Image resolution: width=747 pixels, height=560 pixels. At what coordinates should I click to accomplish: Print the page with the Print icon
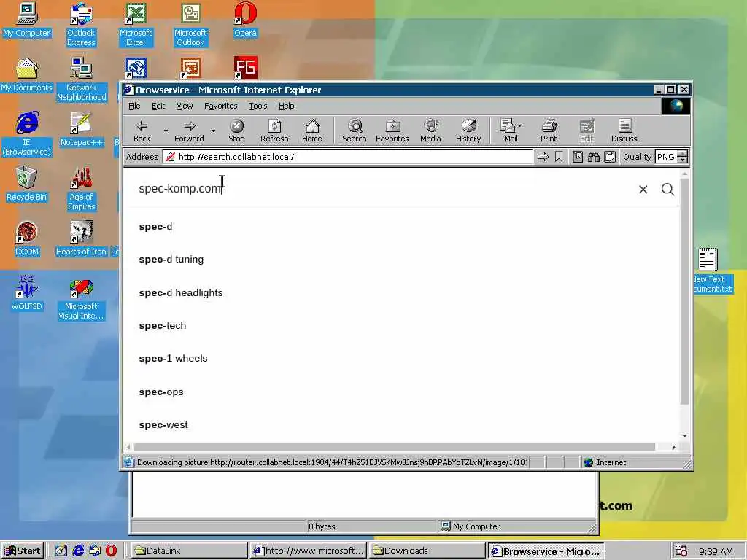coord(549,131)
